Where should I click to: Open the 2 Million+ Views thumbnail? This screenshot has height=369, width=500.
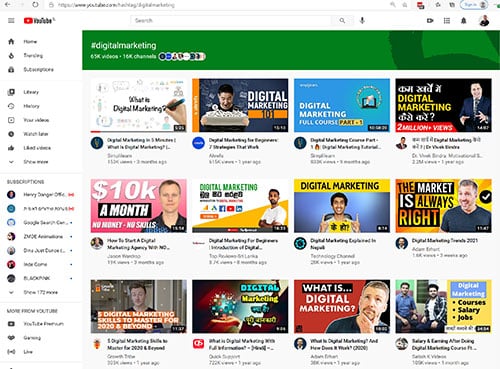(x=443, y=105)
